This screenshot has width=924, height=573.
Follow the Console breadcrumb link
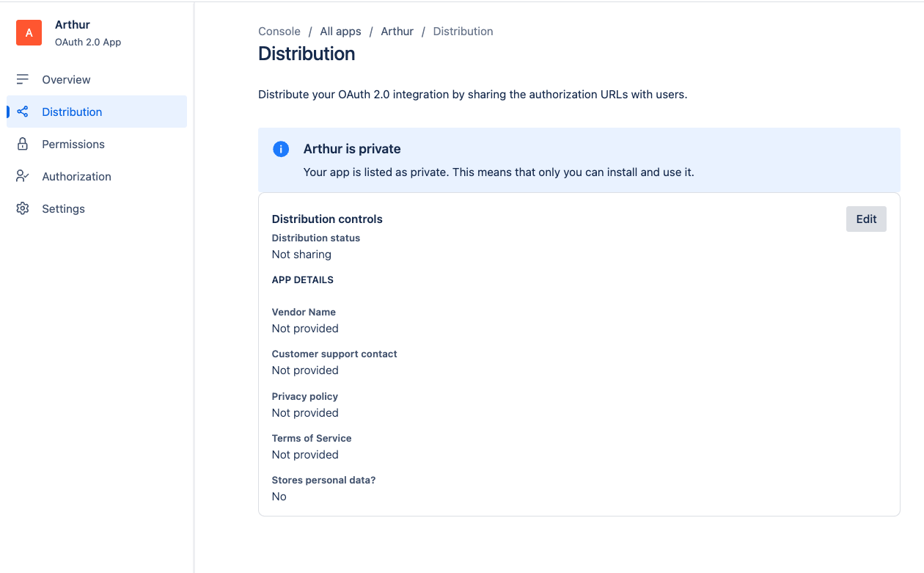click(279, 32)
